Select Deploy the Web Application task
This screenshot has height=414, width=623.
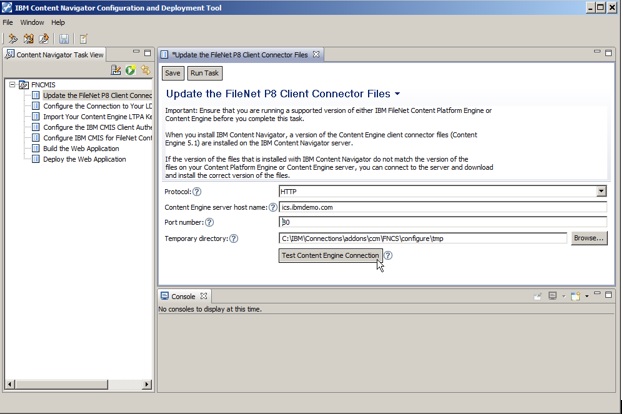[x=85, y=159]
